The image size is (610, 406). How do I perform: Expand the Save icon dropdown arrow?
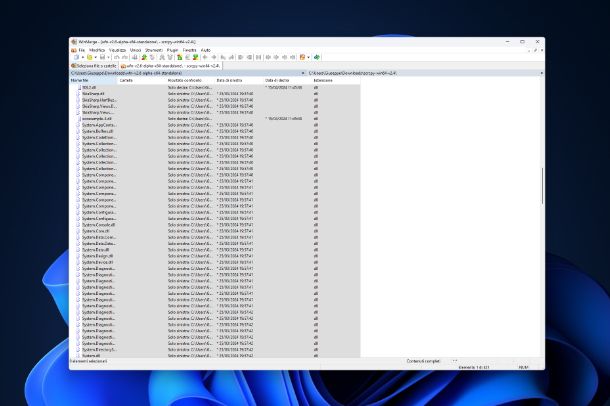tap(108, 57)
